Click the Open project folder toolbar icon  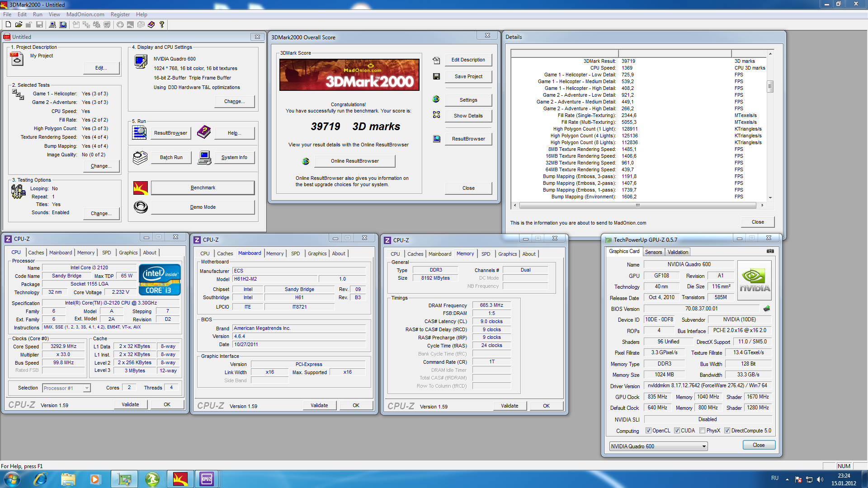click(x=19, y=24)
